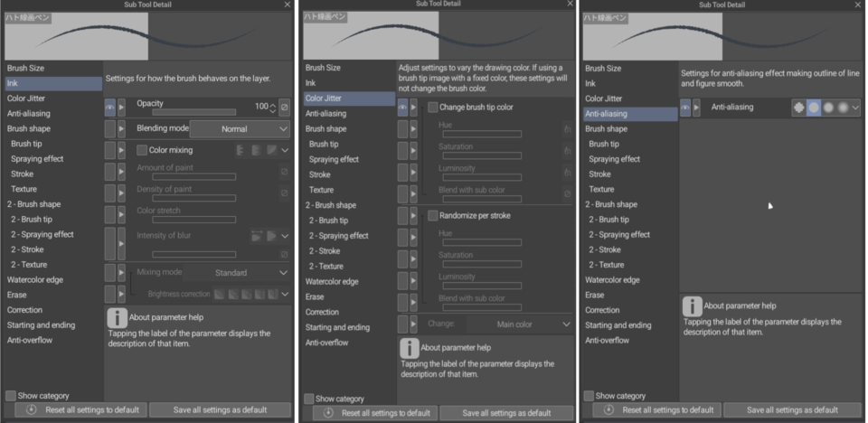Toggle the visibility box beside Blending mode
This screenshot has height=423, width=868.
[110, 129]
